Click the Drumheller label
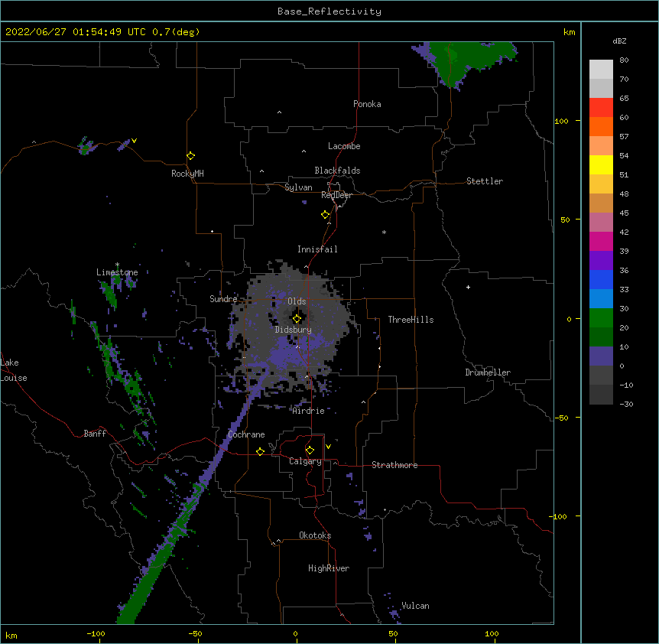Image resolution: width=659 pixels, height=644 pixels. click(x=488, y=372)
